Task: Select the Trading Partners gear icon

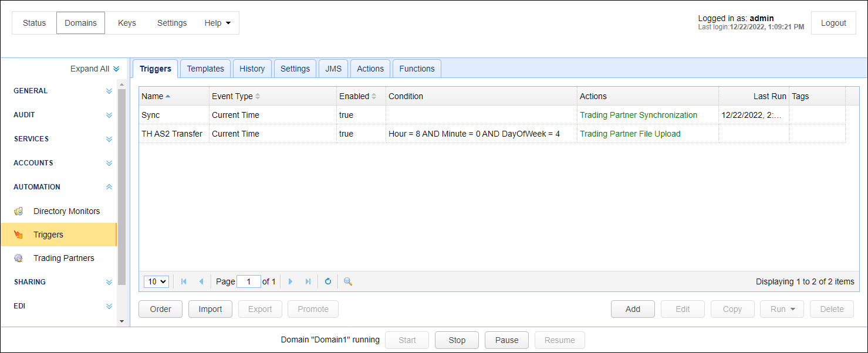Action: point(19,258)
